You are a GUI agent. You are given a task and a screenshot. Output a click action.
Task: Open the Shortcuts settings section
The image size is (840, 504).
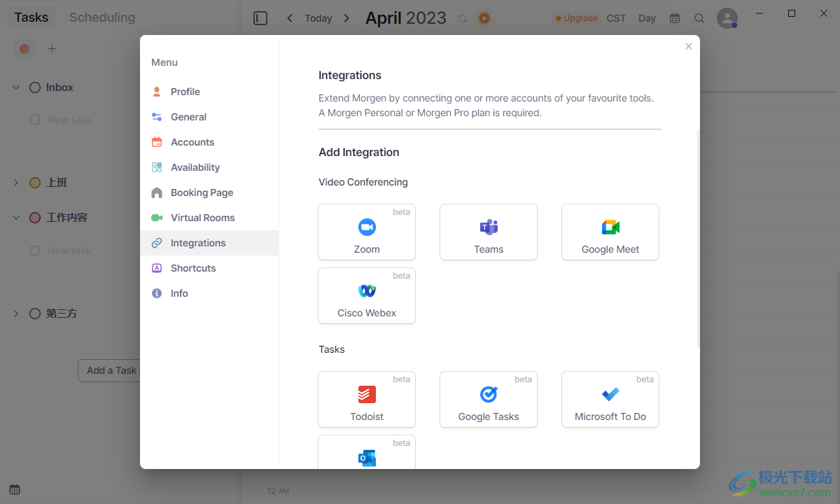[209, 268]
